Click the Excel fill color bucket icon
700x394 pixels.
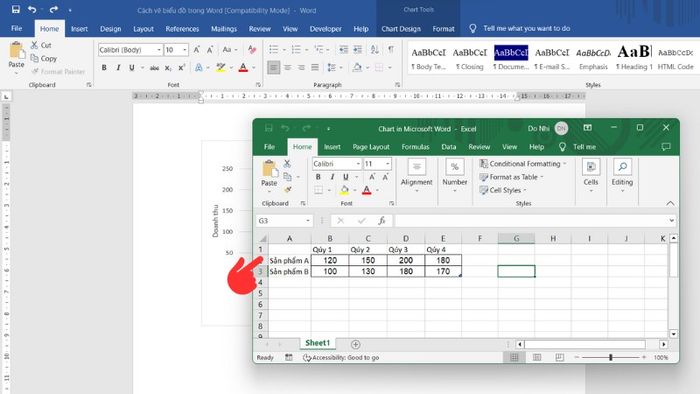click(344, 191)
